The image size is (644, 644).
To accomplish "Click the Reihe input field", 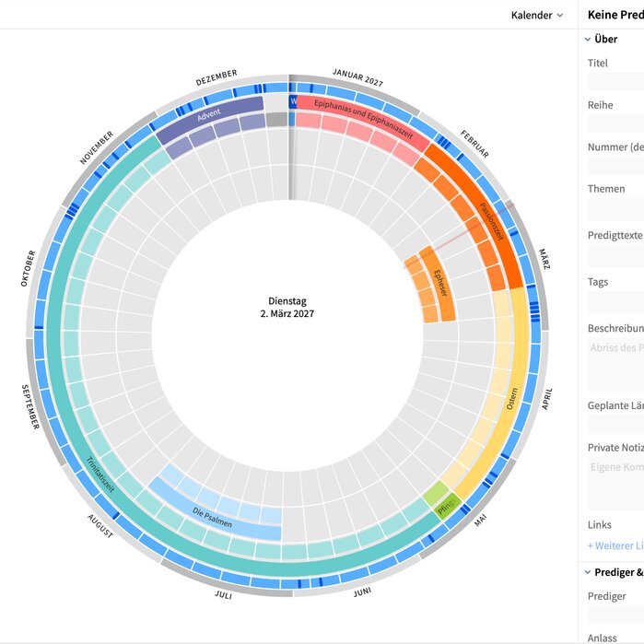I will pyautogui.click(x=615, y=123).
